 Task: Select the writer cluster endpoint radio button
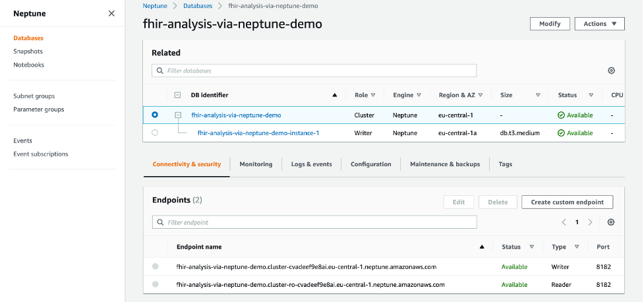pos(156,266)
